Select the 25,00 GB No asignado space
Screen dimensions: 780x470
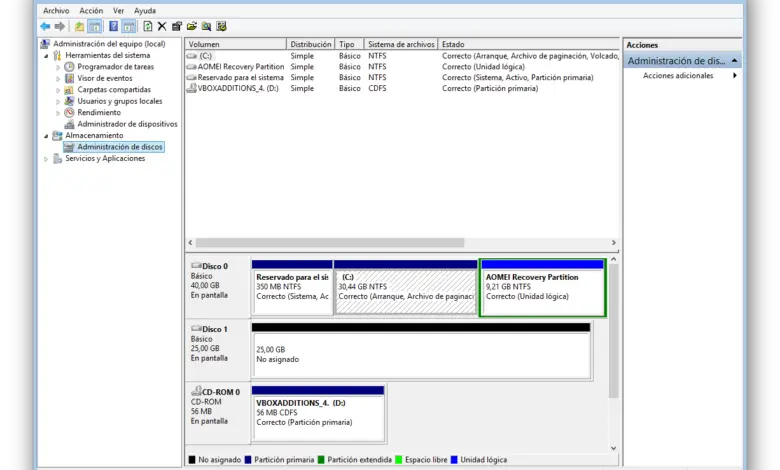pos(421,351)
